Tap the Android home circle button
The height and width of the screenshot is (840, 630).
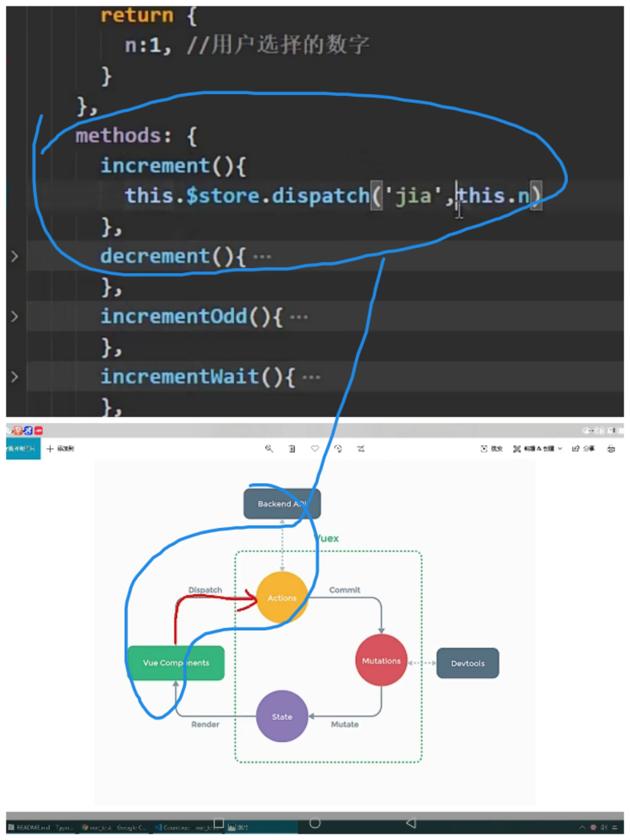coord(315,823)
